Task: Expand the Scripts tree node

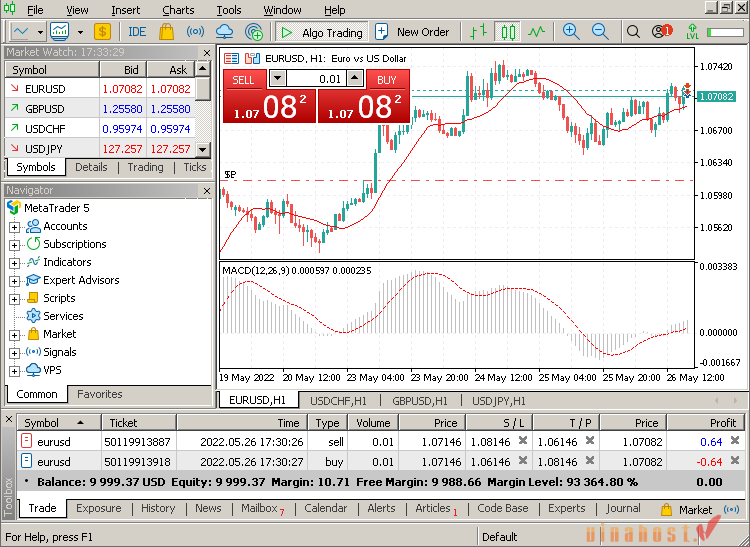Action: pos(14,299)
